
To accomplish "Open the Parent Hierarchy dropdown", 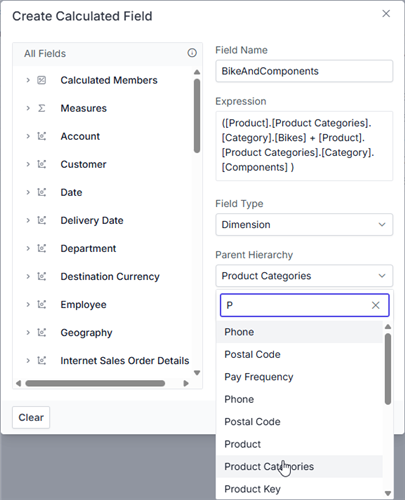I will [304, 276].
